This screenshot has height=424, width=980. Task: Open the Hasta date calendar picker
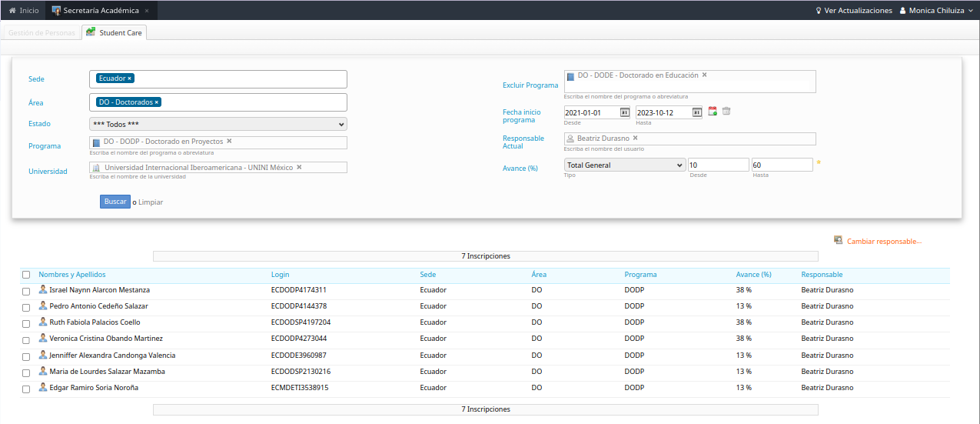(x=696, y=112)
